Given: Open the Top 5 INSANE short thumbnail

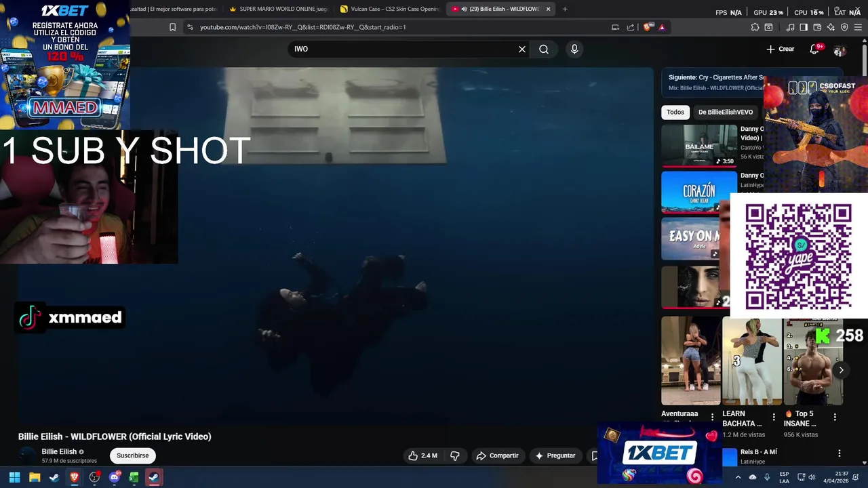Looking at the screenshot, I should [x=813, y=361].
